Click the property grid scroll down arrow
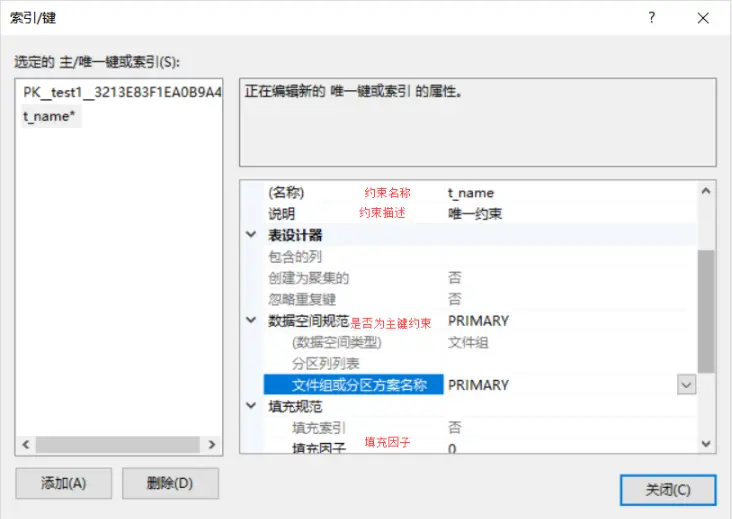 tap(706, 443)
